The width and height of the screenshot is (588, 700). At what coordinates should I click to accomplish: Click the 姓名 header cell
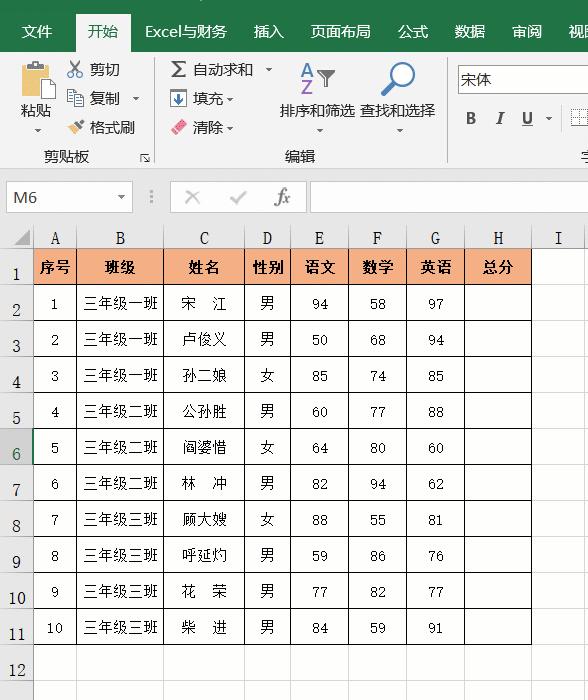click(204, 267)
